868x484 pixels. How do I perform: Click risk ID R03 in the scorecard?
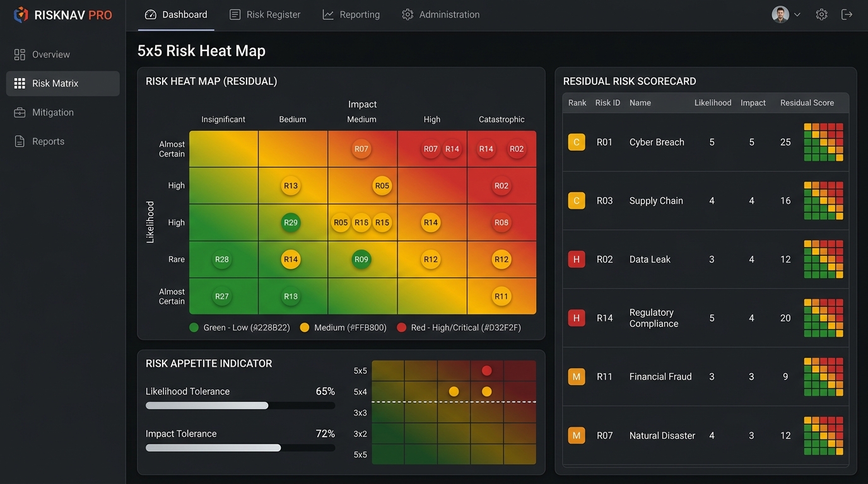coord(604,201)
